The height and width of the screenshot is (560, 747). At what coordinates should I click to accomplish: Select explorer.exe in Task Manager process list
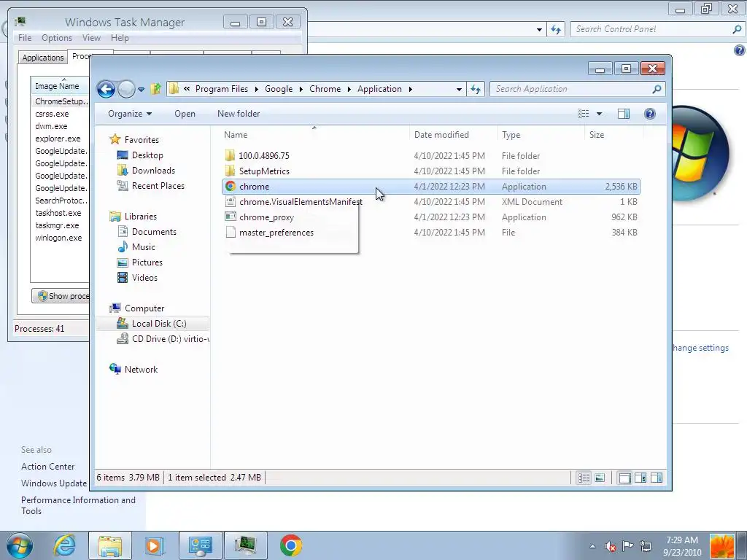point(58,139)
